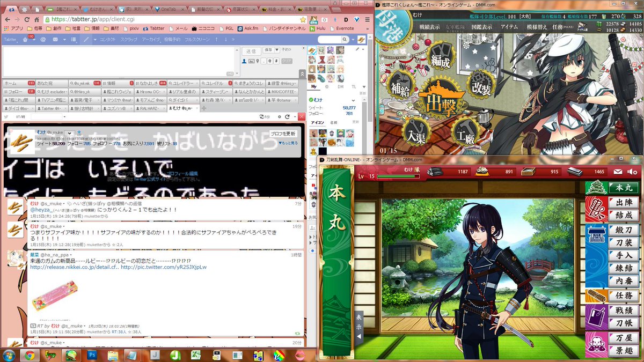Open 刀装 equipment in Touken Ranbu
The image size is (644, 362).
click(x=625, y=243)
